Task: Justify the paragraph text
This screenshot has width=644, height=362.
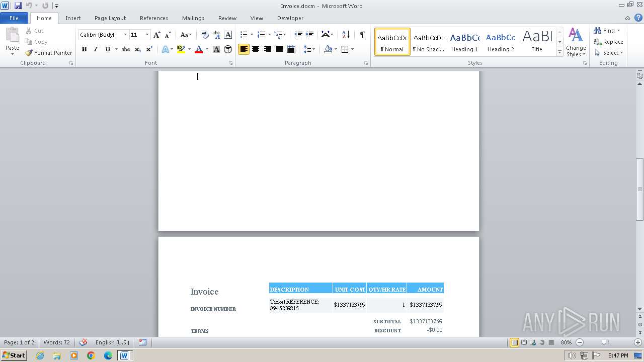Action: (279, 49)
